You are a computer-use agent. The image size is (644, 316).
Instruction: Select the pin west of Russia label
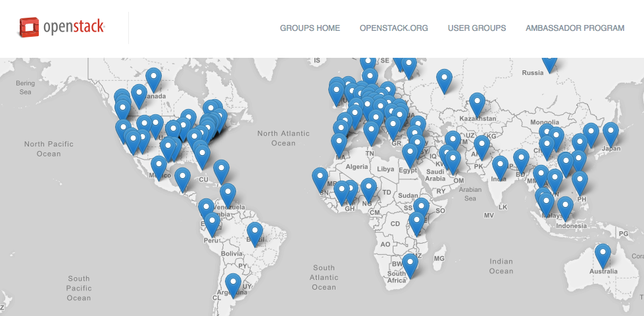tap(445, 80)
